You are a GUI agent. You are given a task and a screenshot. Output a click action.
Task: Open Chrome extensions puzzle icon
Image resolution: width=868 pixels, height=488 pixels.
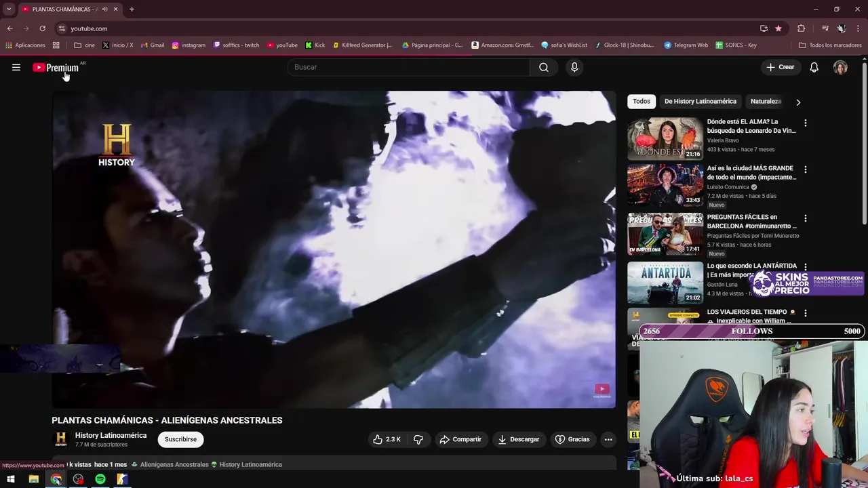pyautogui.click(x=801, y=28)
